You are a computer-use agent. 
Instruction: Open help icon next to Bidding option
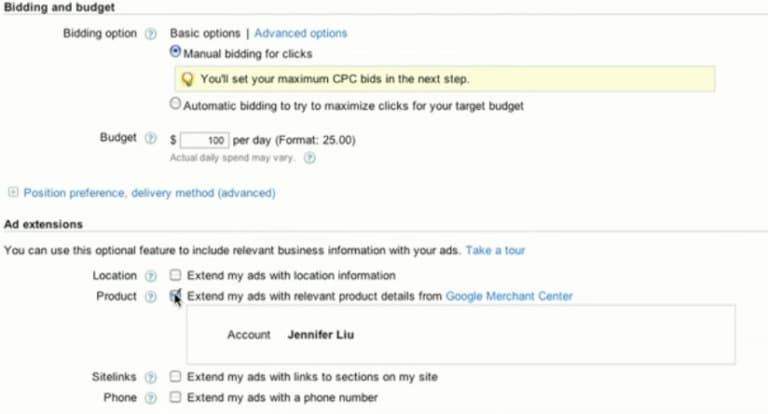click(x=151, y=34)
